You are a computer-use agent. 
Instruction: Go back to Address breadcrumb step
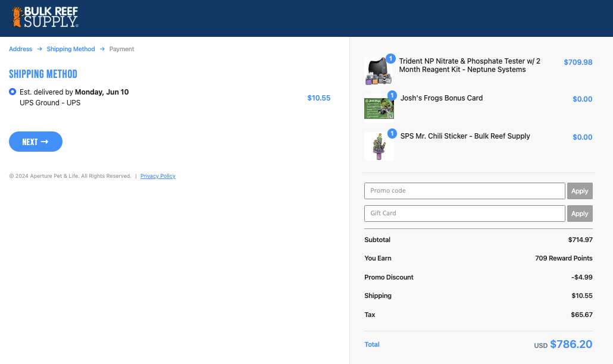[20, 49]
